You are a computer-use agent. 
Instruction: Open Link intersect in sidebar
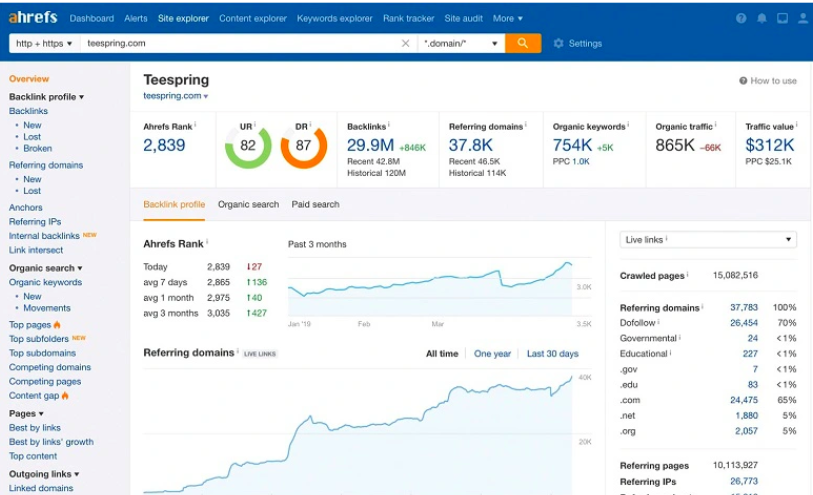click(x=36, y=250)
